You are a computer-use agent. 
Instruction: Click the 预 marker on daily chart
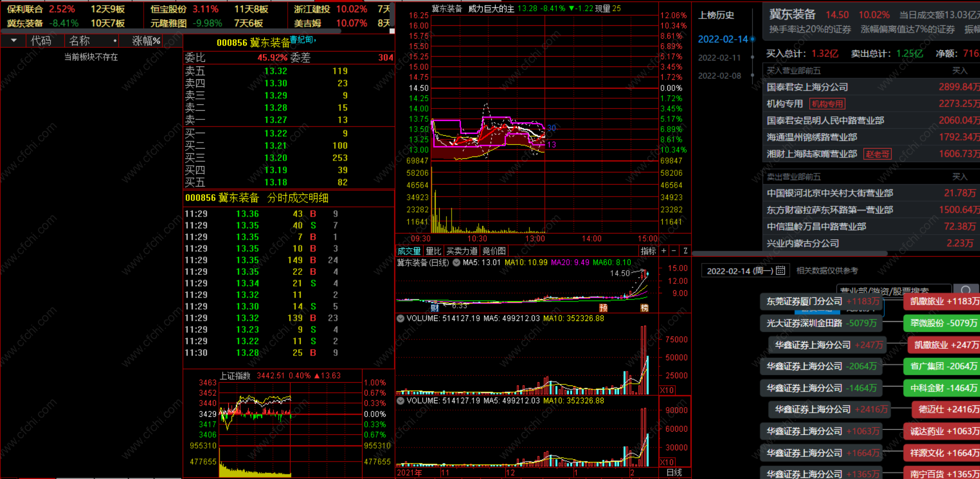pos(603,308)
